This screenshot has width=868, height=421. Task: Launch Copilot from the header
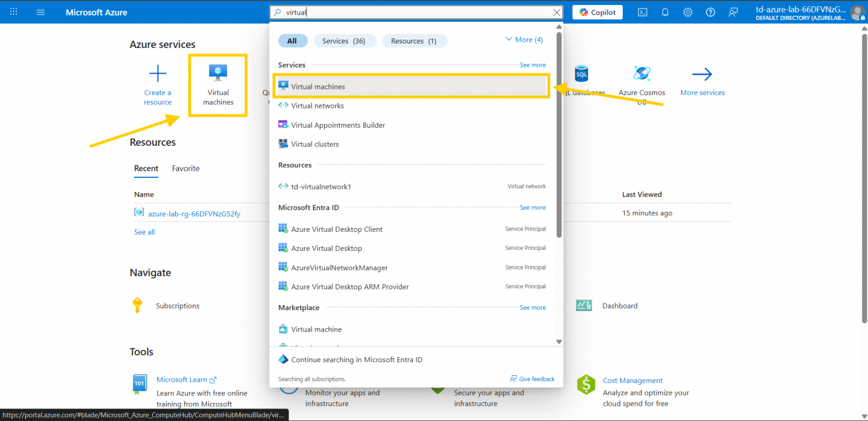[597, 12]
